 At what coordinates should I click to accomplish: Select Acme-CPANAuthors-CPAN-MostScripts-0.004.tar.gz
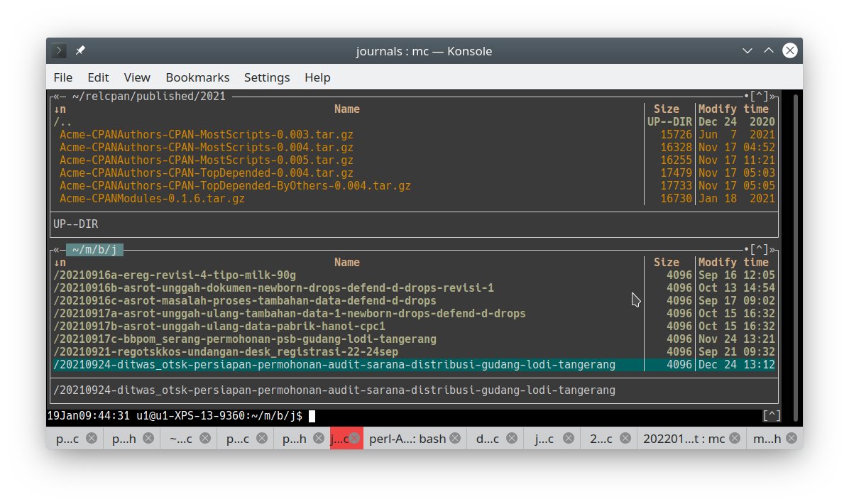pos(207,148)
